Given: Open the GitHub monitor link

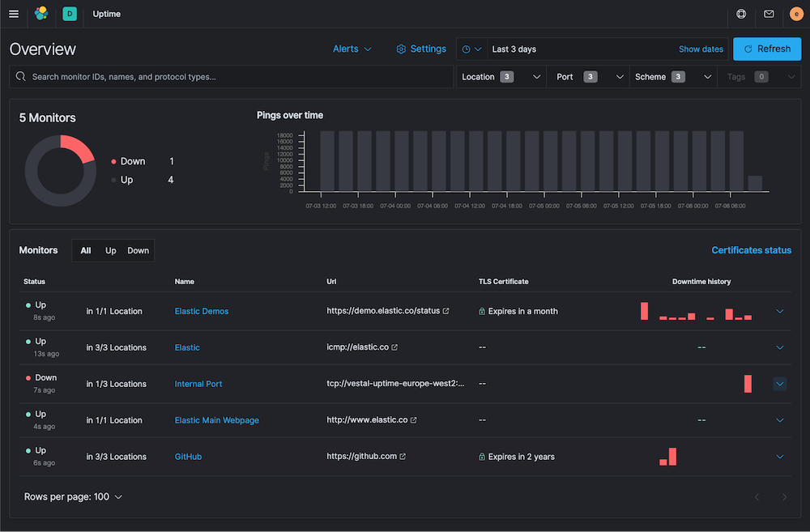Looking at the screenshot, I should pos(188,457).
